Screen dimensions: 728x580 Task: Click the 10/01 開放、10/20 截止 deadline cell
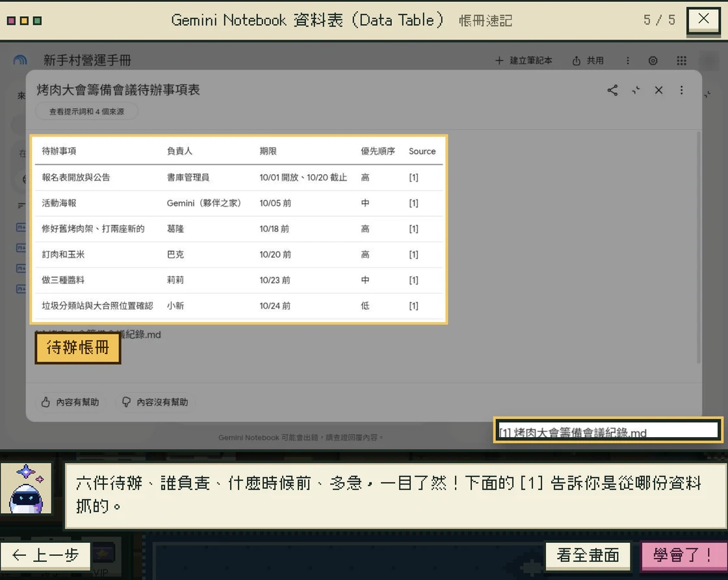[303, 177]
